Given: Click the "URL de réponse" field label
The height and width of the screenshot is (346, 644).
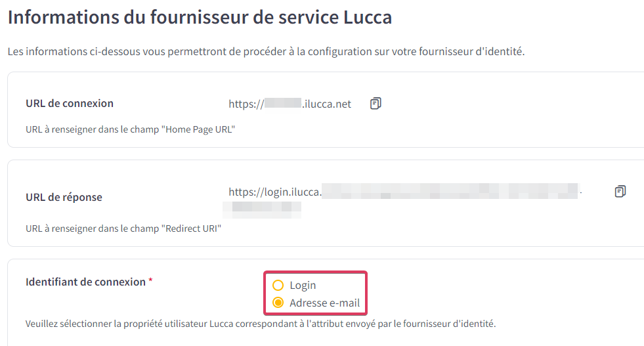Looking at the screenshot, I should click(x=64, y=197).
